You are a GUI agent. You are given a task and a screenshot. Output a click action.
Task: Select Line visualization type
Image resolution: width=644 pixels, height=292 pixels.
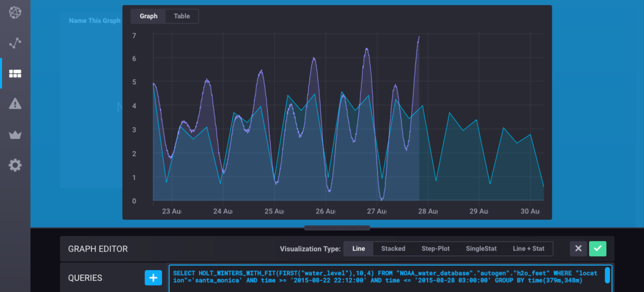click(358, 249)
